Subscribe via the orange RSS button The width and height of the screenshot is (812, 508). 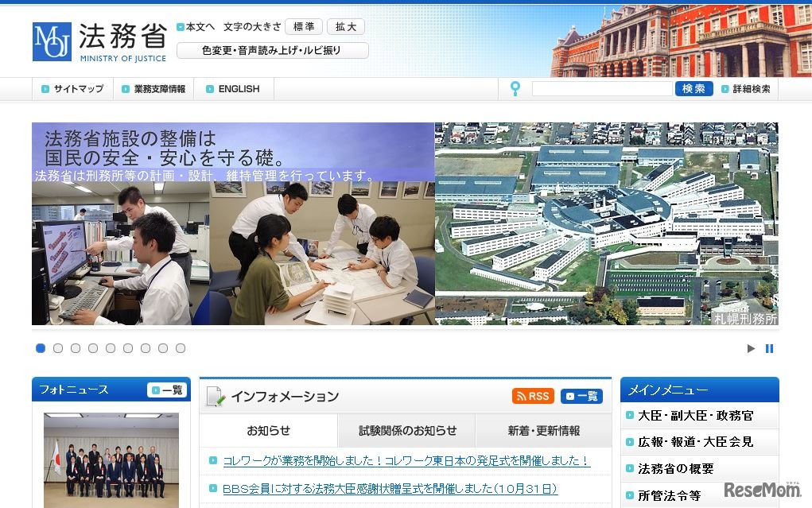[x=533, y=396]
